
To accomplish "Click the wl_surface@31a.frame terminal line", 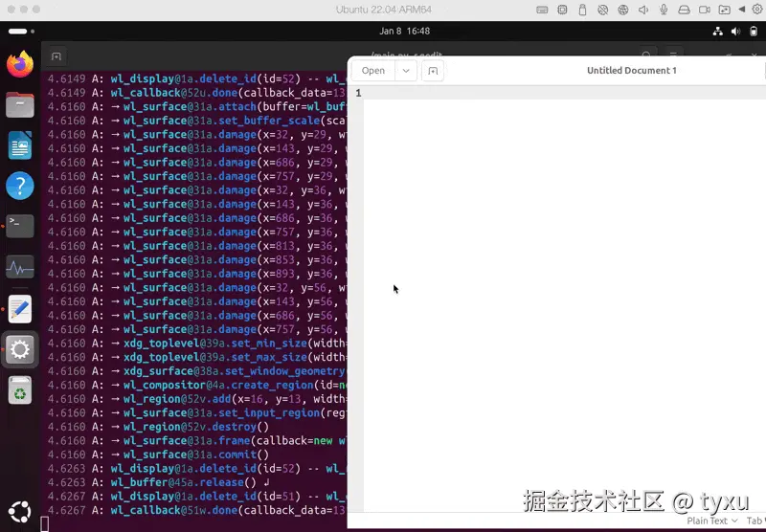I will [x=196, y=441].
